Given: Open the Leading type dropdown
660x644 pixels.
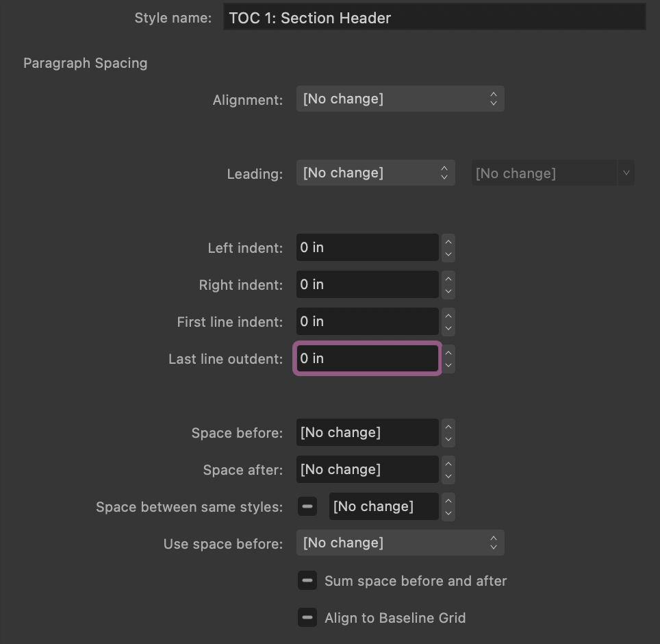Looking at the screenshot, I should 375,173.
